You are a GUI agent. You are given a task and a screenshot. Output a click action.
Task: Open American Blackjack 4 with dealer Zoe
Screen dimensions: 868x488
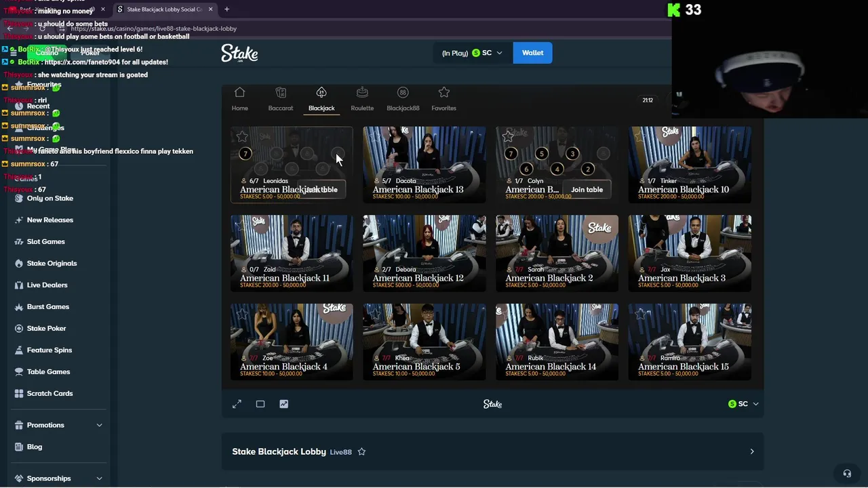tap(292, 342)
